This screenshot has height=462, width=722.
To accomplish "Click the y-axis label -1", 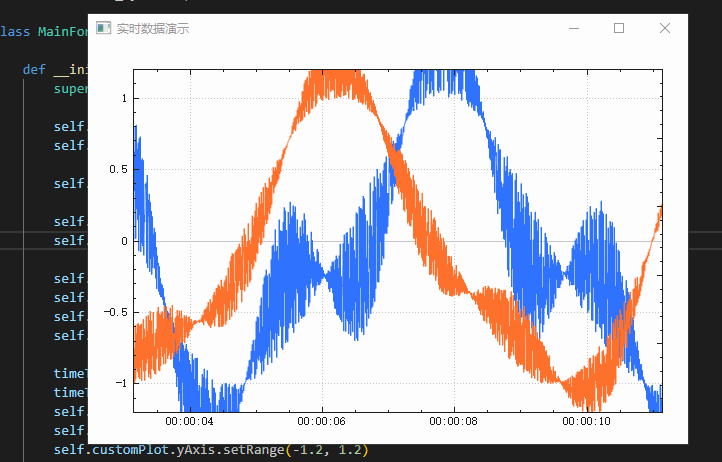I will [121, 383].
